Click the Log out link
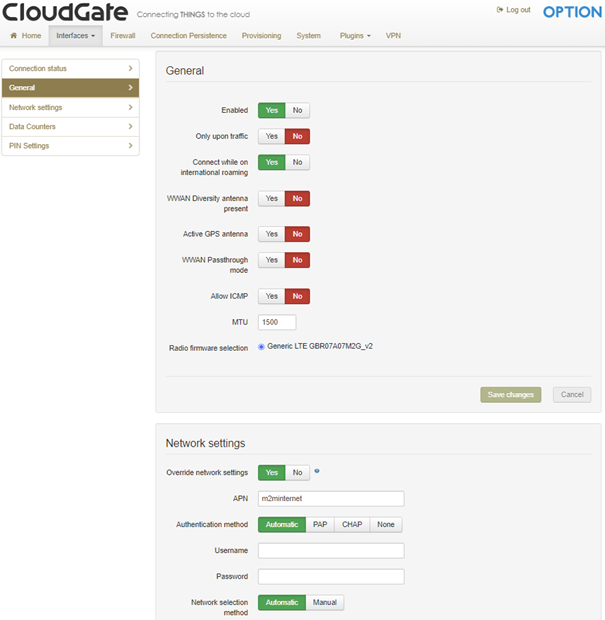Image resolution: width=605 pixels, height=620 pixels. point(514,10)
